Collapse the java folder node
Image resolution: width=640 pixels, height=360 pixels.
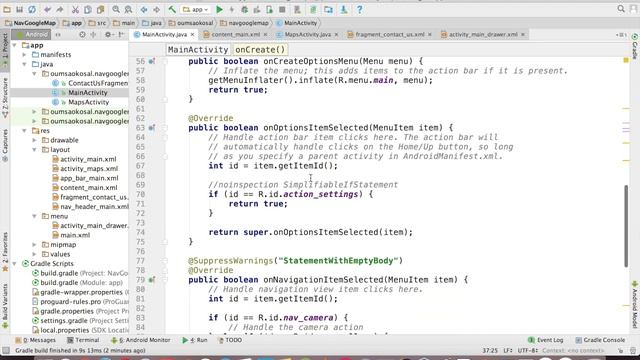point(24,64)
